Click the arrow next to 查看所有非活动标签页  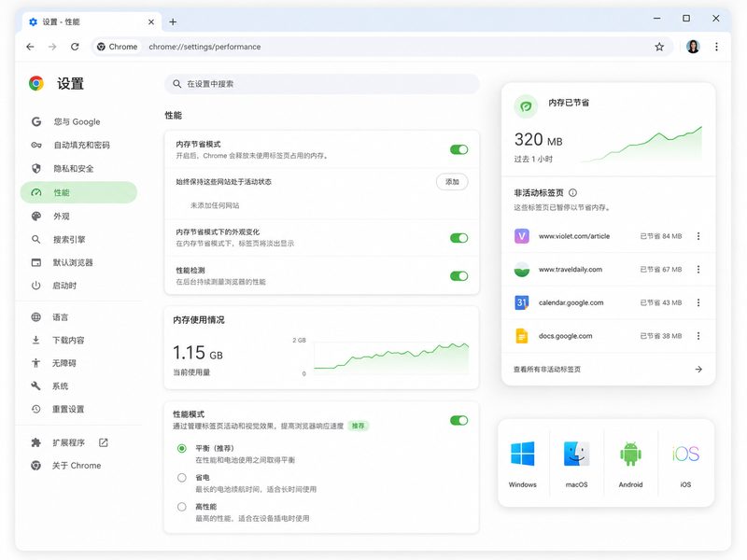tap(698, 370)
